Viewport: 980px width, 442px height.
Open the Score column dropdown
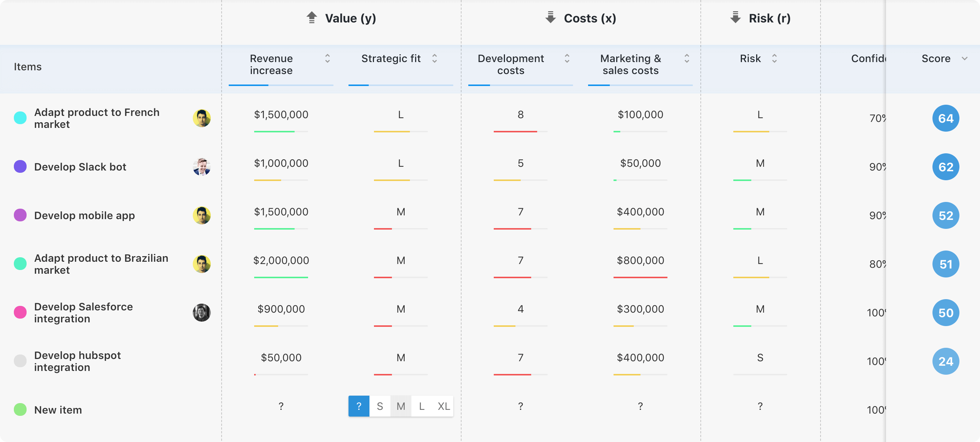point(964,59)
